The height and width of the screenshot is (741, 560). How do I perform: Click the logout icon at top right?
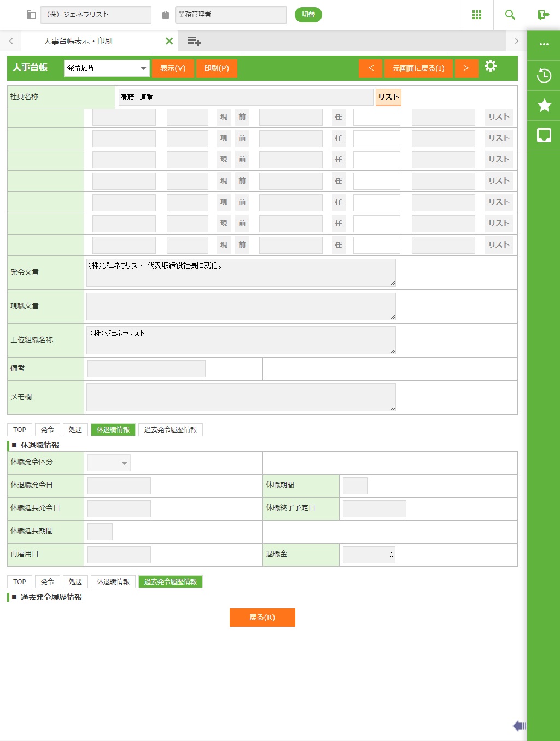pos(543,15)
